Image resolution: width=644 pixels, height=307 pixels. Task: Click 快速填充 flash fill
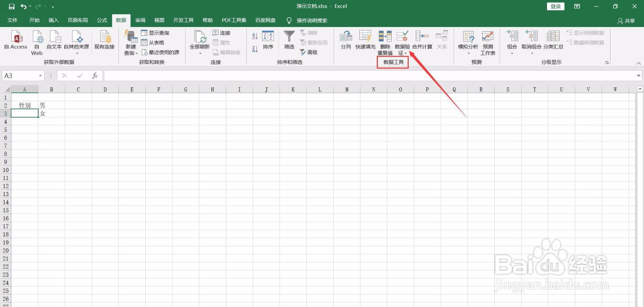(x=365, y=40)
